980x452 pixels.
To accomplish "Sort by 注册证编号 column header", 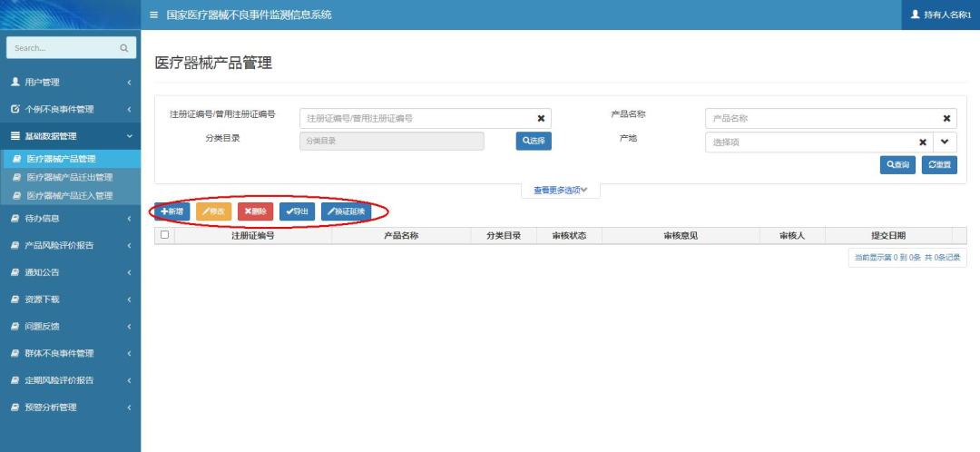I will click(x=253, y=236).
